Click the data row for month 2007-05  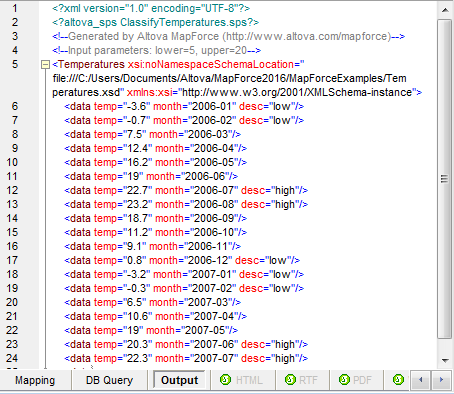151,330
